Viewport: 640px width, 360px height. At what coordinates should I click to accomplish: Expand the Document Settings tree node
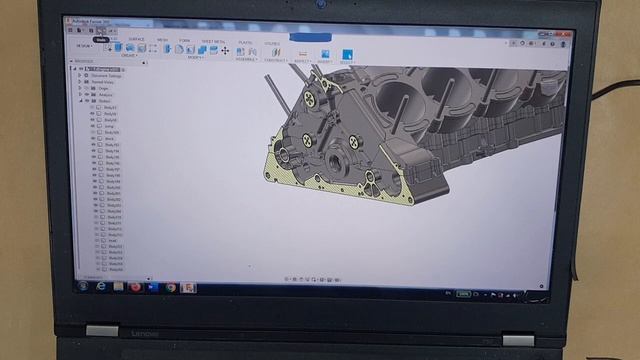pyautogui.click(x=80, y=76)
